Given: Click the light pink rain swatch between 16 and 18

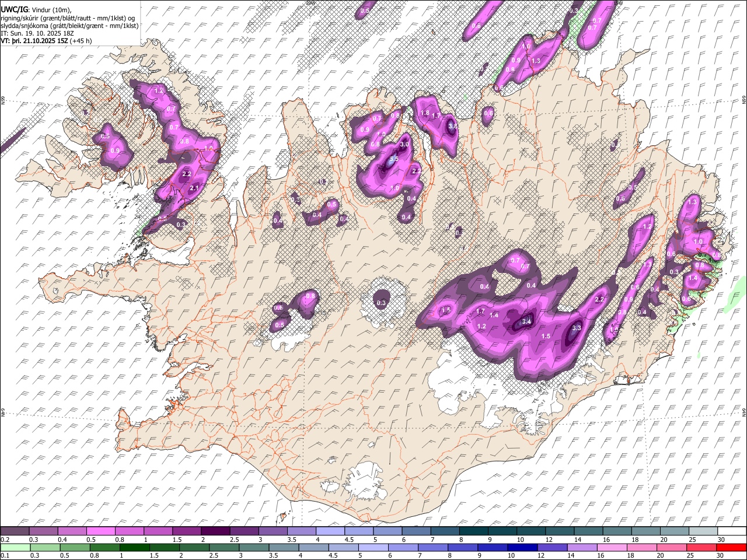Looking at the screenshot, I should pos(612,547).
